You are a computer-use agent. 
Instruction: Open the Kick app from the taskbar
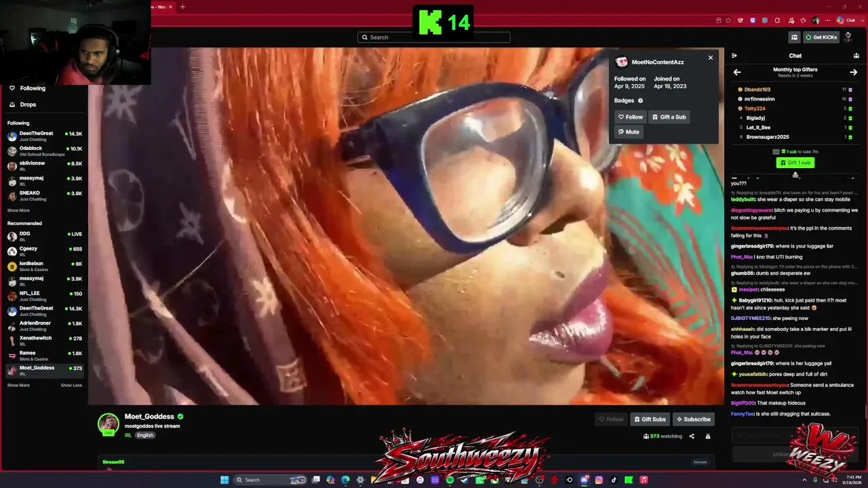coord(629,480)
